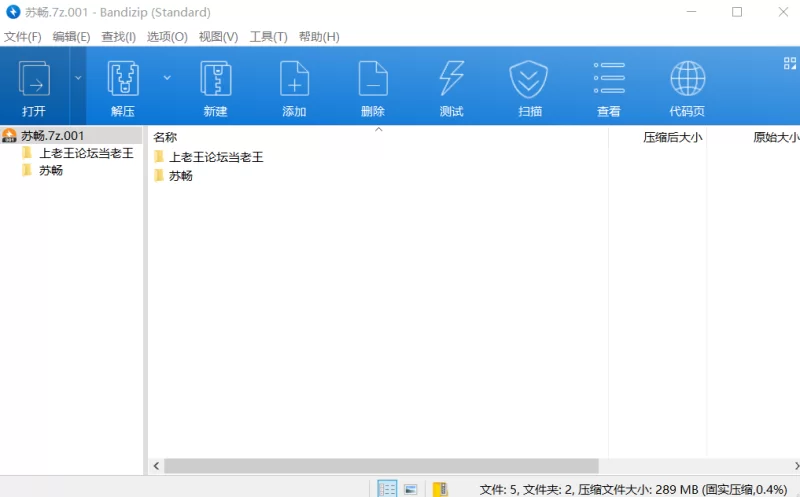Viewport: 800px width, 497px height.
Task: Click the toolbar layout grid icon
Action: click(790, 63)
